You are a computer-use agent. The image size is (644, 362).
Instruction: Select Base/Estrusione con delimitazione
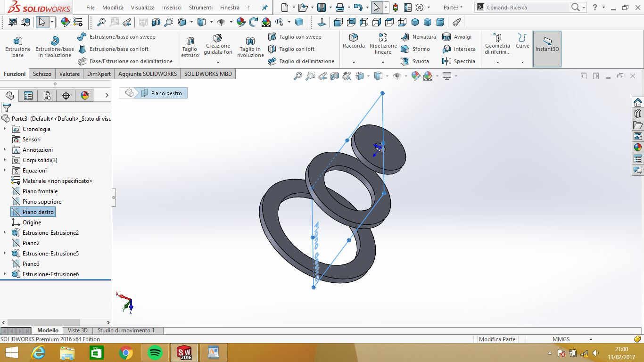(x=125, y=61)
